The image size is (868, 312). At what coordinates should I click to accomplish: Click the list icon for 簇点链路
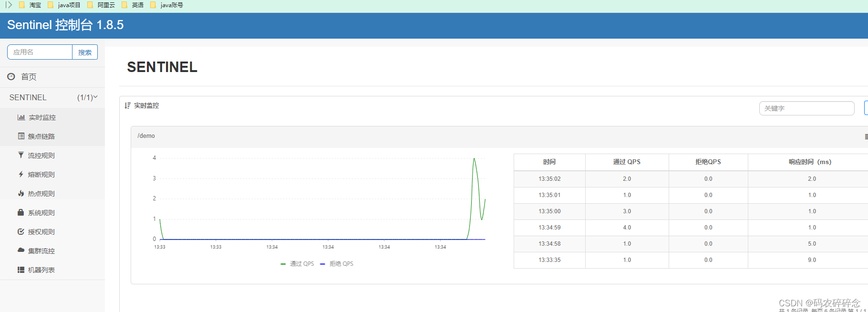point(21,136)
